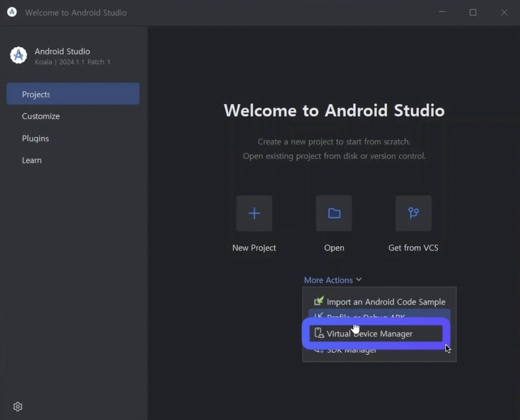
Task: Close the Welcome to Android Studio window
Action: pos(504,12)
